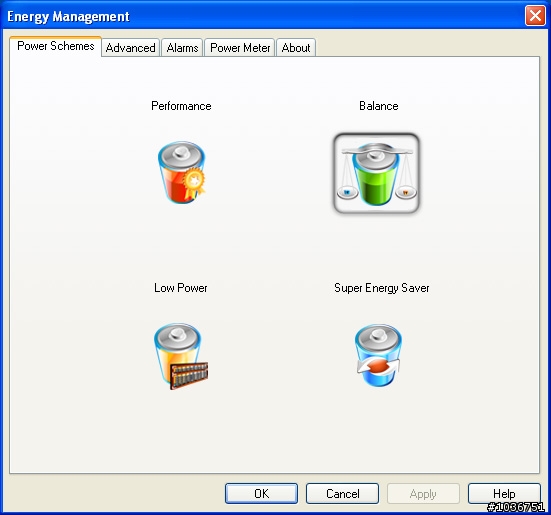Switch to the Power Schemes tab
Image resolution: width=551 pixels, height=515 pixels.
(56, 46)
